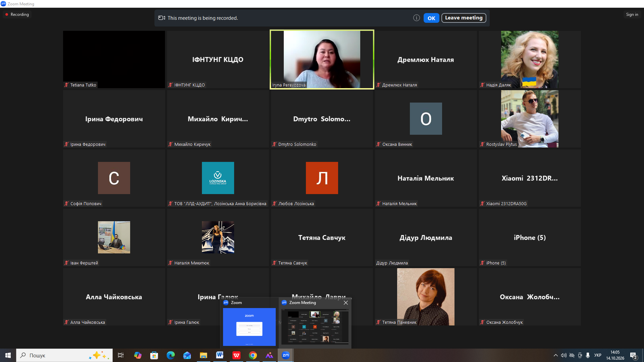
Task: Open the Windows Start menu
Action: (x=8, y=355)
